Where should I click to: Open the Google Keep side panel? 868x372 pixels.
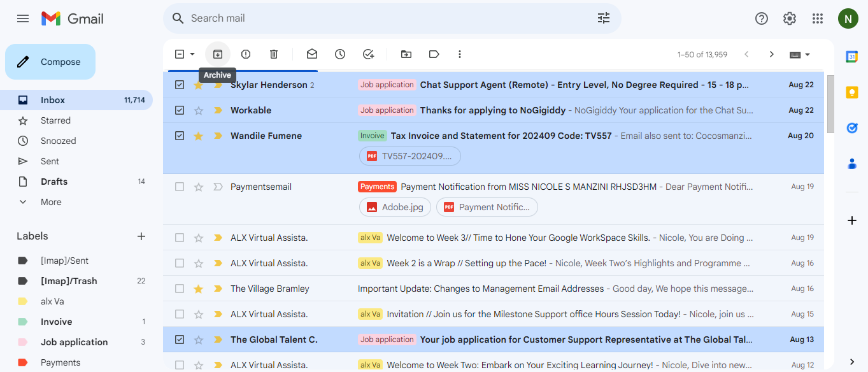click(852, 92)
